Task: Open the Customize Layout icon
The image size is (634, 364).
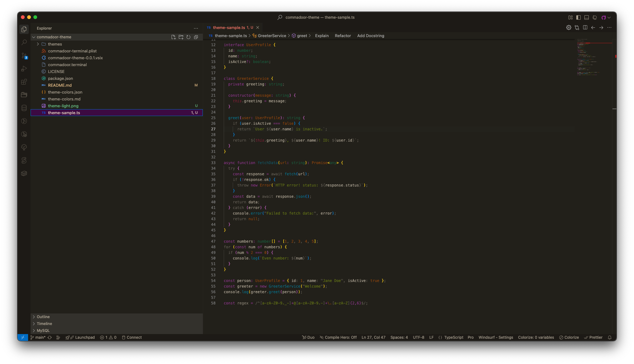Action: click(570, 17)
